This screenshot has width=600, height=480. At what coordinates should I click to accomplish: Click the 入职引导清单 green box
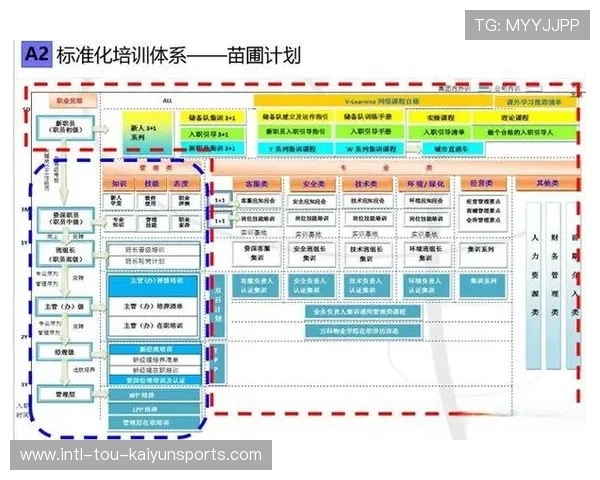(x=440, y=132)
